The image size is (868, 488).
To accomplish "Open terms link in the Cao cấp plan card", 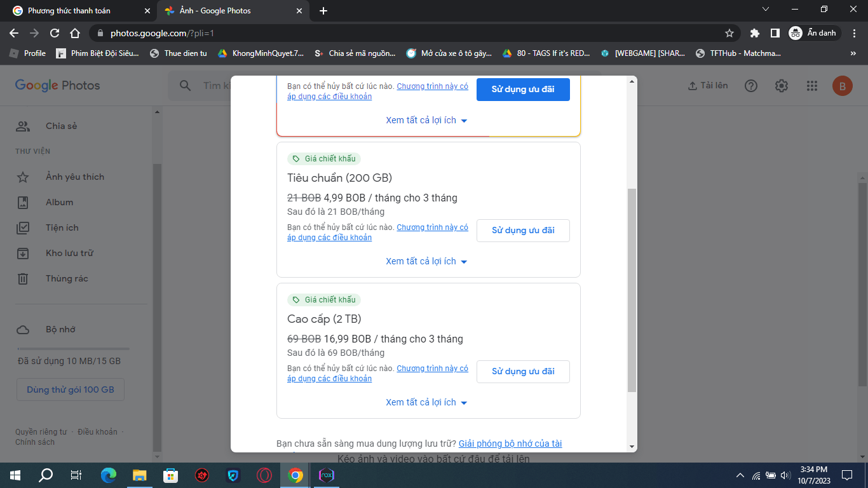I will (377, 374).
